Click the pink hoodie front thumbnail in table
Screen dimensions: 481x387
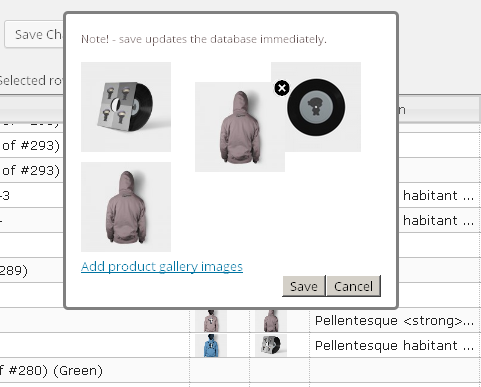(211, 320)
